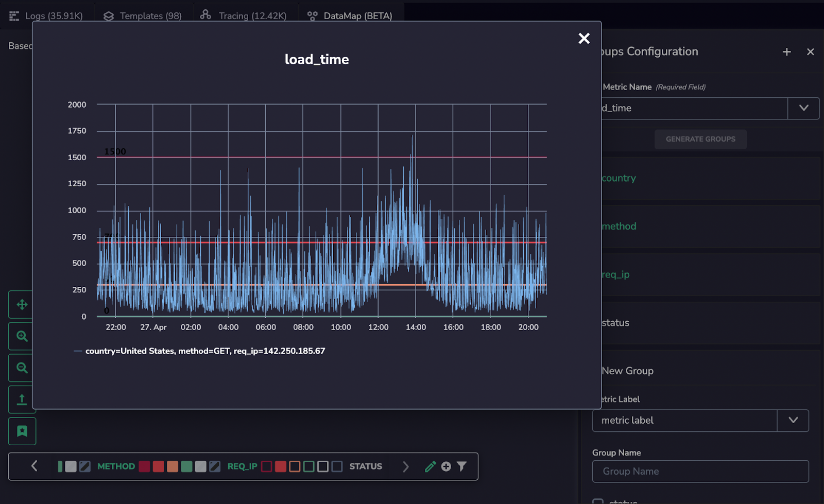This screenshot has height=504, width=824.
Task: Click the green pencil edit icon
Action: (x=430, y=466)
